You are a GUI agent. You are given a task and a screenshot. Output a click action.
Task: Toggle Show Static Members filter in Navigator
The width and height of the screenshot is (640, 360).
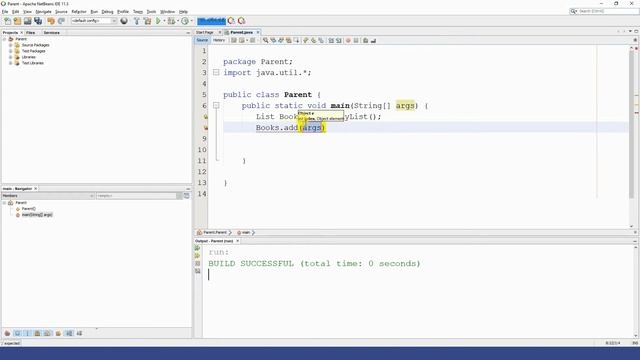pyautogui.click(x=27, y=333)
